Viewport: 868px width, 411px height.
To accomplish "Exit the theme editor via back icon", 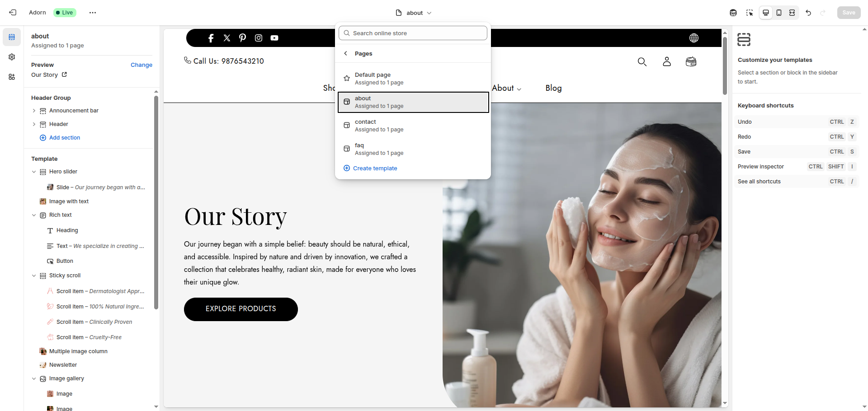I will click(x=13, y=13).
